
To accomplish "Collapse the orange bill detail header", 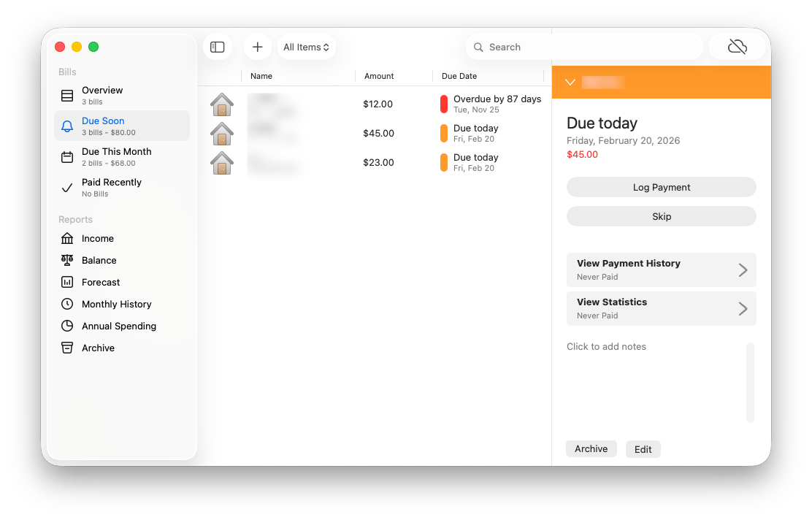I will pyautogui.click(x=570, y=83).
